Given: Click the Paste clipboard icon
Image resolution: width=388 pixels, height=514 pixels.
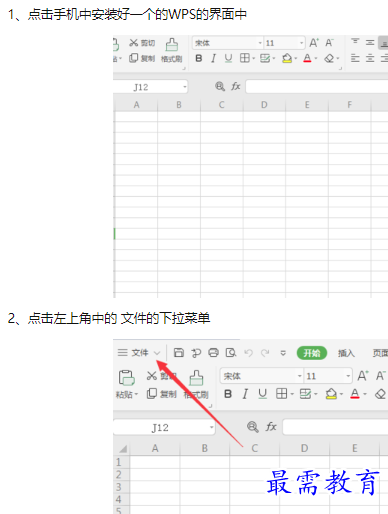Looking at the screenshot, I should click(x=126, y=378).
